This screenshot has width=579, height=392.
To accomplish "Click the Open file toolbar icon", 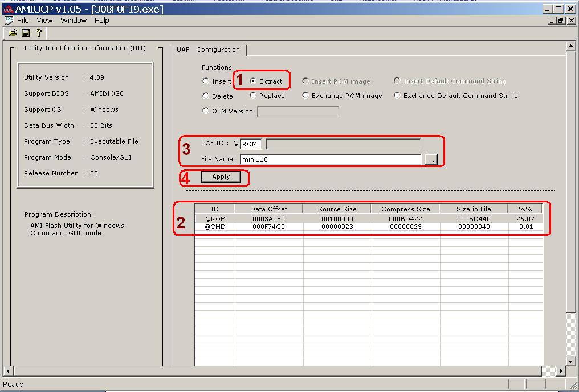I will pos(13,34).
